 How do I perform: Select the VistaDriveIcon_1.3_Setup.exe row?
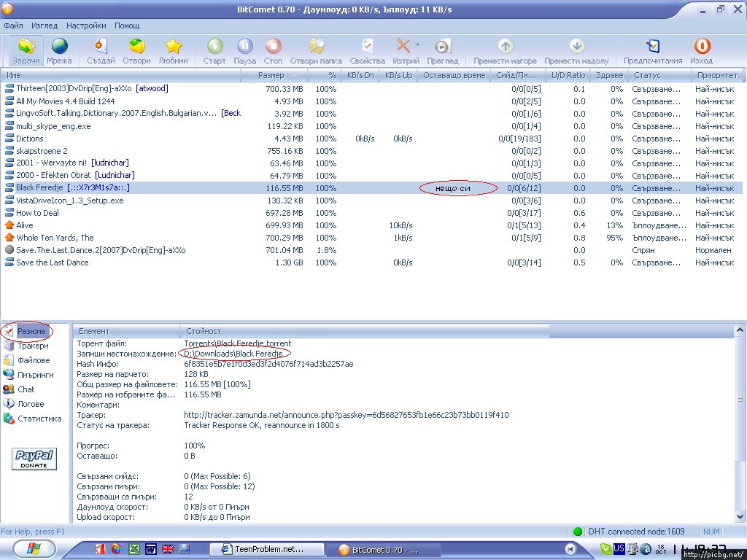(371, 201)
